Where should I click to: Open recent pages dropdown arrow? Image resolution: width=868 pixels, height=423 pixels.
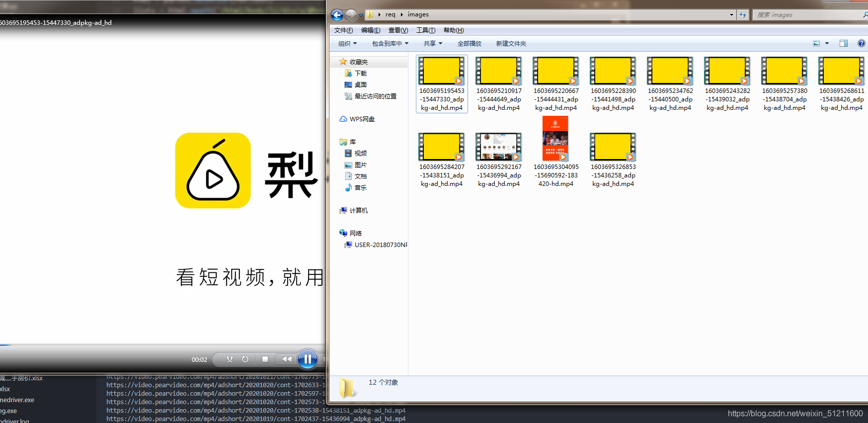(x=361, y=15)
